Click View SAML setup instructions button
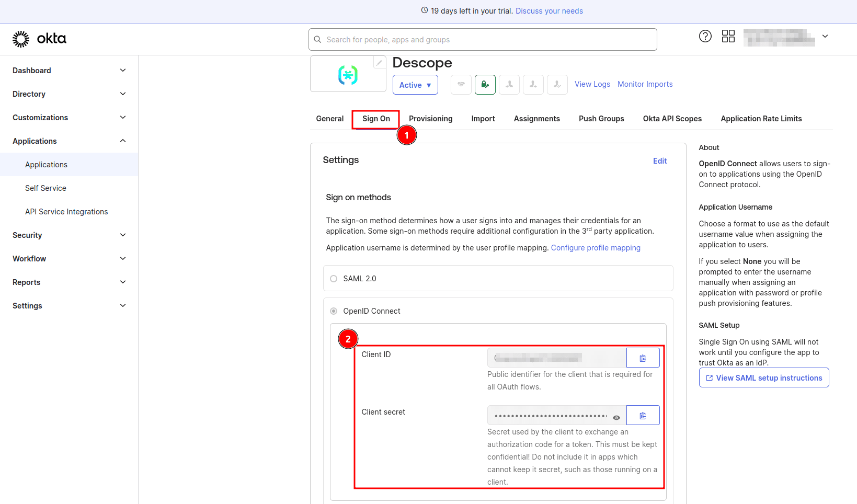857x504 pixels. [763, 378]
